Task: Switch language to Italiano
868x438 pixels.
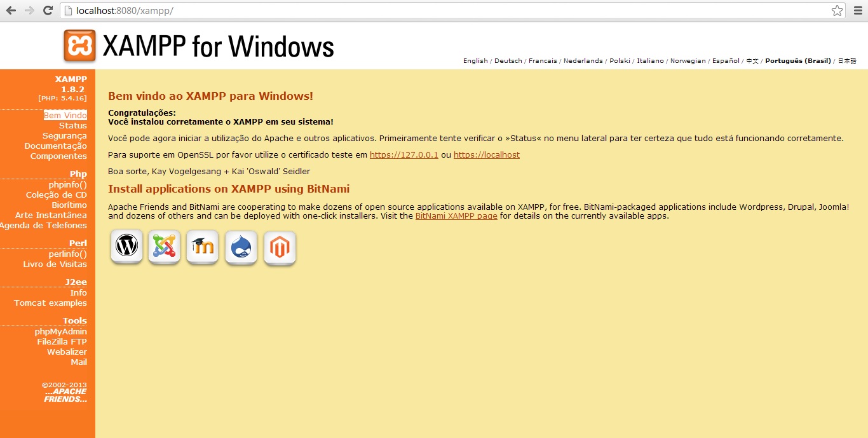Action: coord(651,61)
